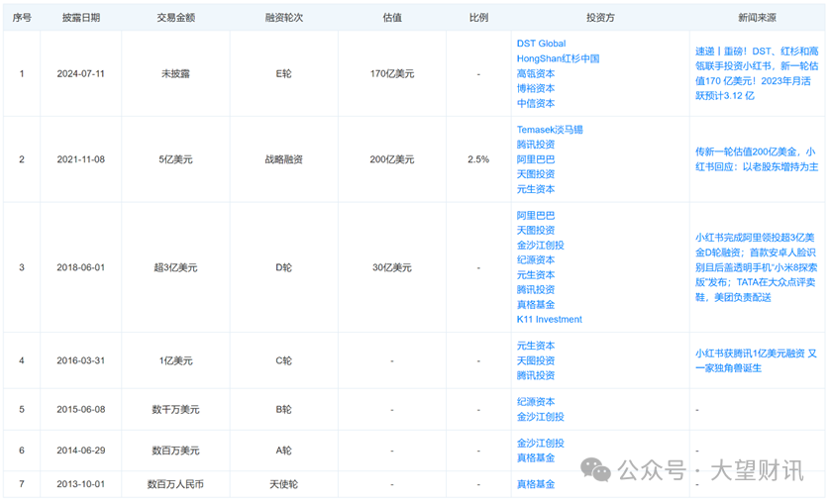Click the 交易金额 column header

(175, 18)
